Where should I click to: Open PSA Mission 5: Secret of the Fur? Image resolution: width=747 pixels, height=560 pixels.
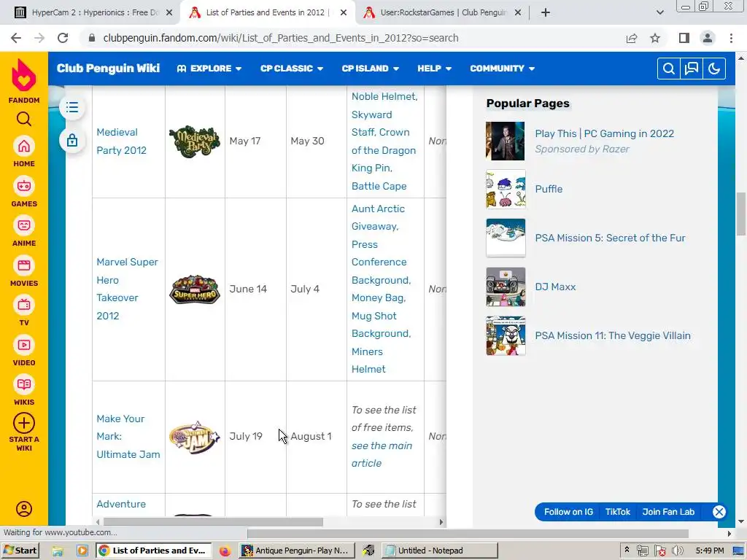tap(610, 238)
